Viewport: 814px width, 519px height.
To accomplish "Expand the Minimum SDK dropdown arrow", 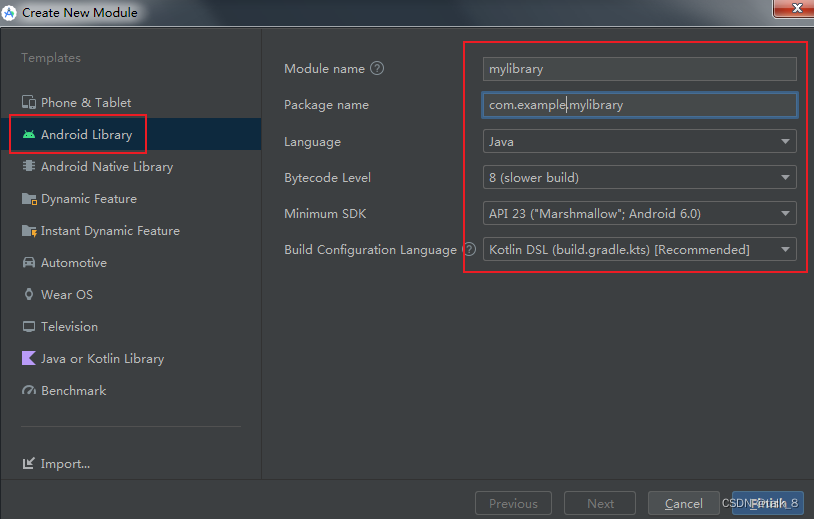I will tap(785, 213).
